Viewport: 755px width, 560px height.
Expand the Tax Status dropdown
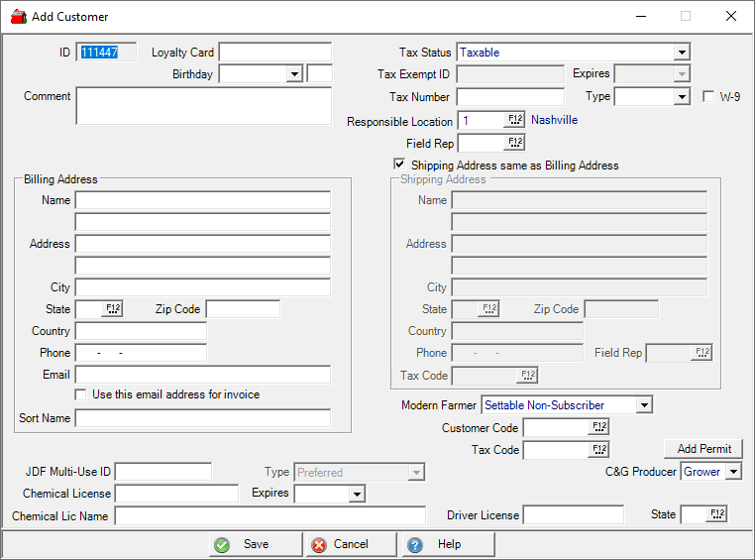[x=682, y=53]
